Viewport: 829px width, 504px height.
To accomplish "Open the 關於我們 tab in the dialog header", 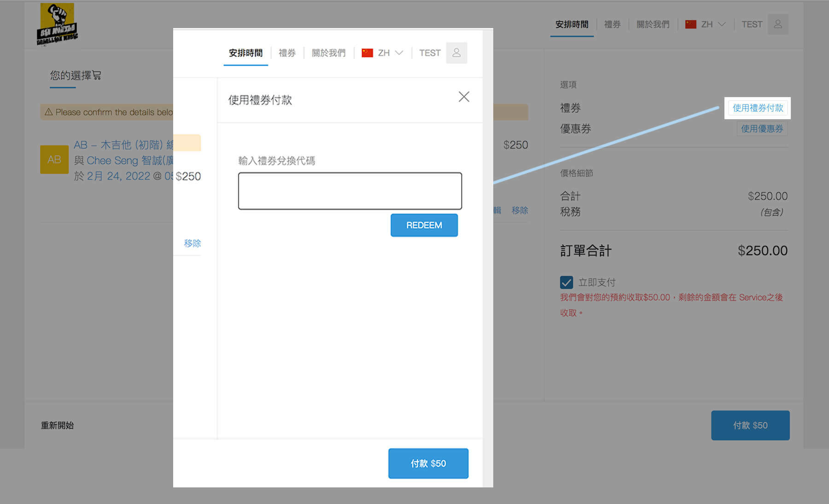I will tap(328, 53).
